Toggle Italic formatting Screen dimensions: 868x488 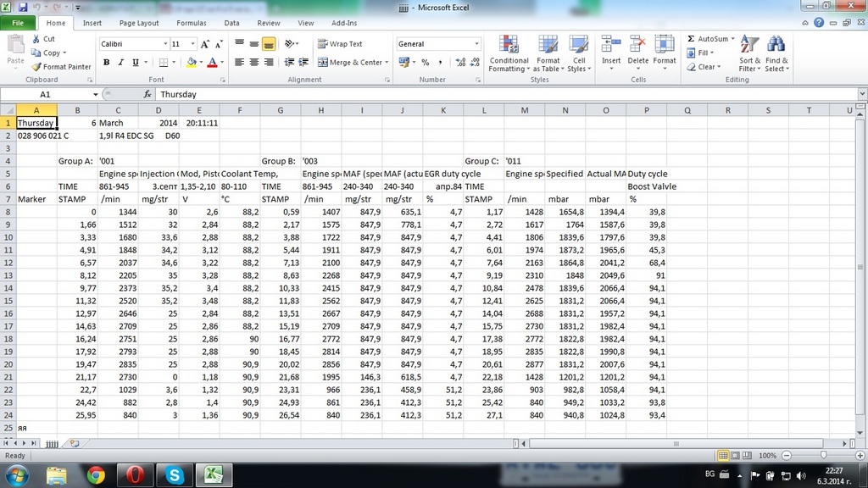coord(121,62)
